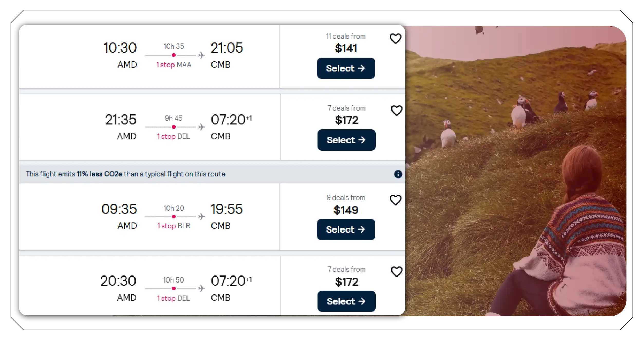Select the $149 flight arriving 19:55
The image size is (644, 340).
[346, 229]
